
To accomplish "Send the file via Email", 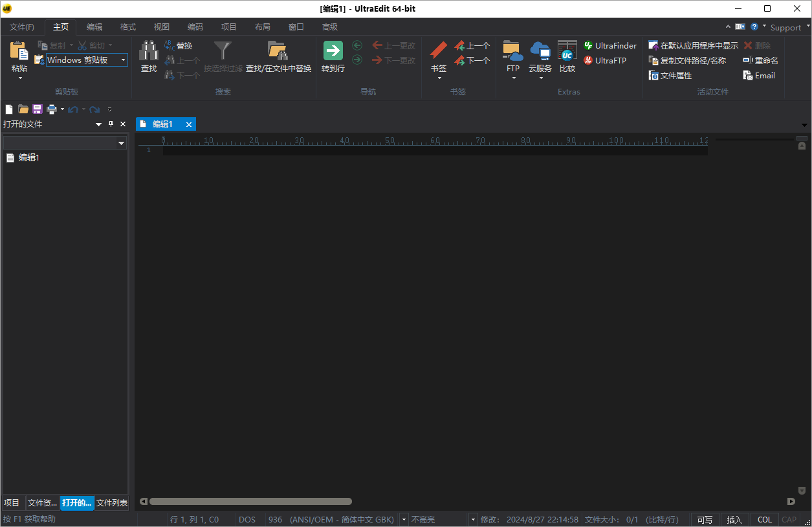I will click(x=759, y=75).
